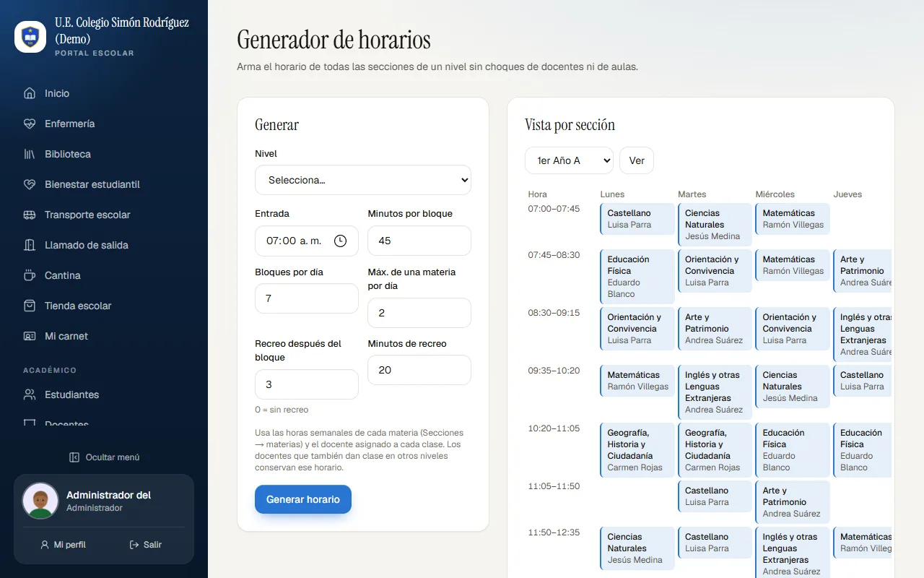The image size is (924, 578).
Task: Open the 1er Año A section dropdown
Action: (569, 160)
